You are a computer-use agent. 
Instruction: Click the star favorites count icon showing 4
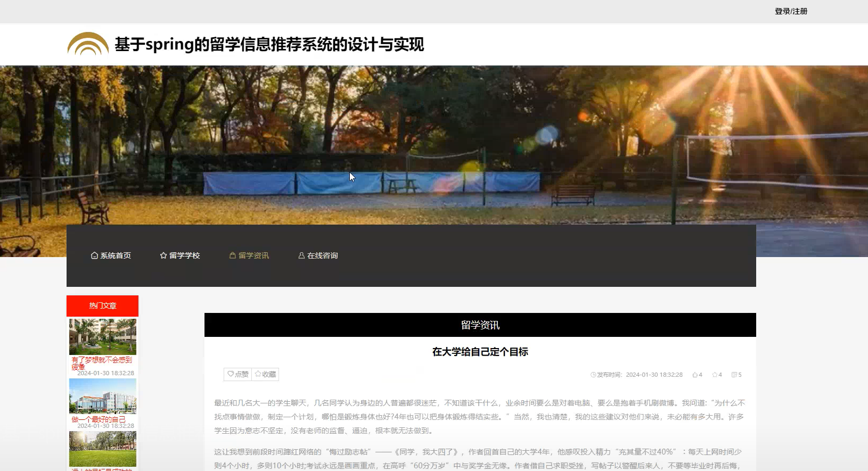click(x=715, y=375)
